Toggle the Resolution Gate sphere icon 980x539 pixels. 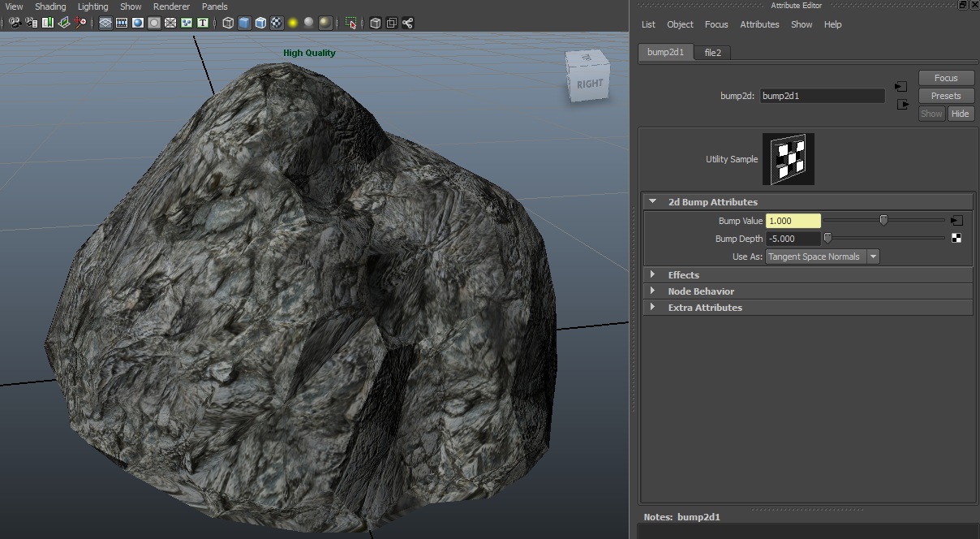pos(138,23)
